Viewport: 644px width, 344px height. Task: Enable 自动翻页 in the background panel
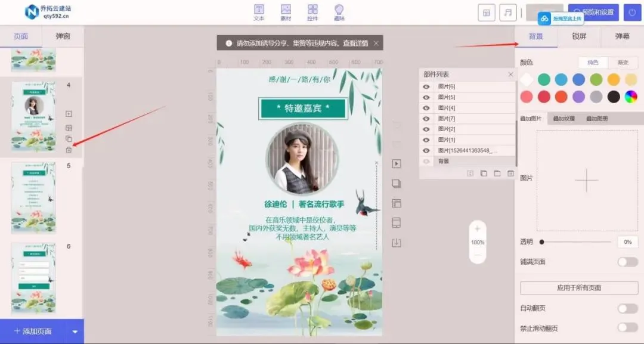tap(626, 308)
